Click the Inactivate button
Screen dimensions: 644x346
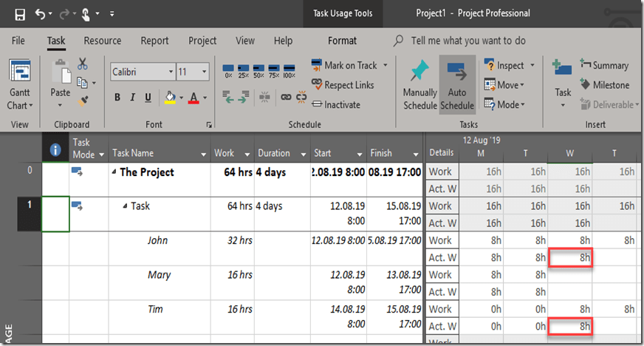click(336, 104)
